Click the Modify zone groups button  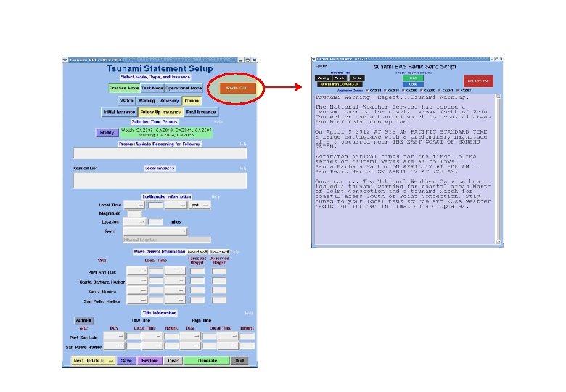107,133
